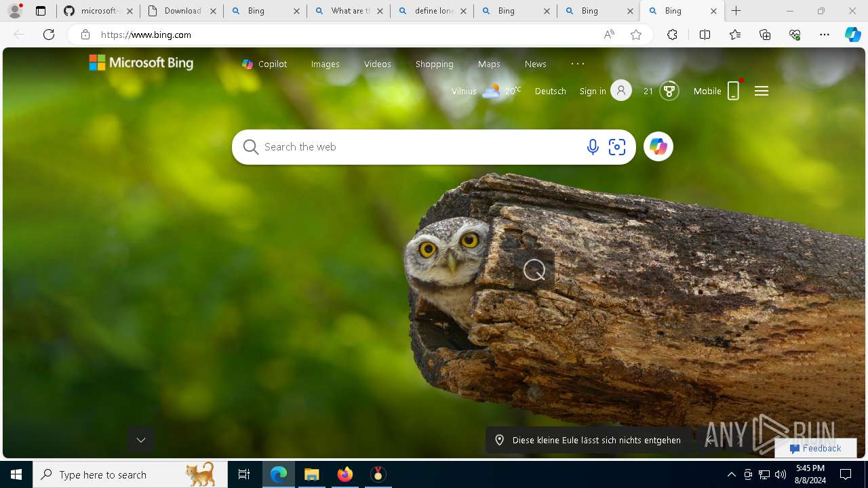868x488 pixels.
Task: Expand more Bing nav items ellipsis
Action: coord(578,64)
